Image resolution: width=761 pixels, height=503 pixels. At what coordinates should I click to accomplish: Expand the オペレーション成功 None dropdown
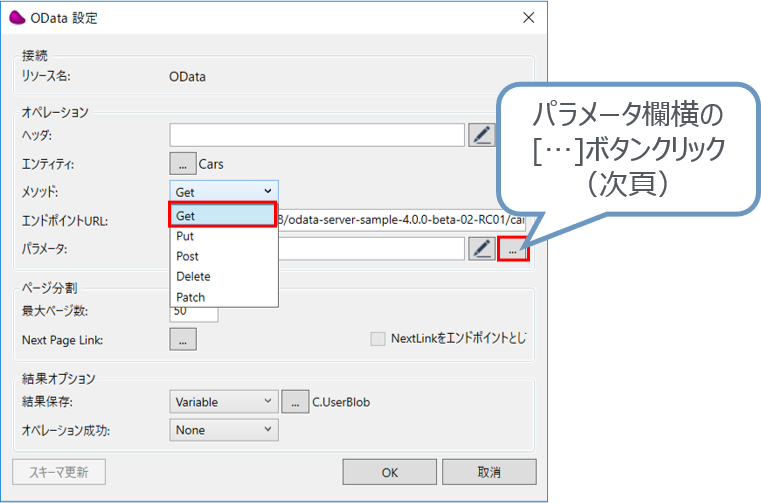(224, 430)
